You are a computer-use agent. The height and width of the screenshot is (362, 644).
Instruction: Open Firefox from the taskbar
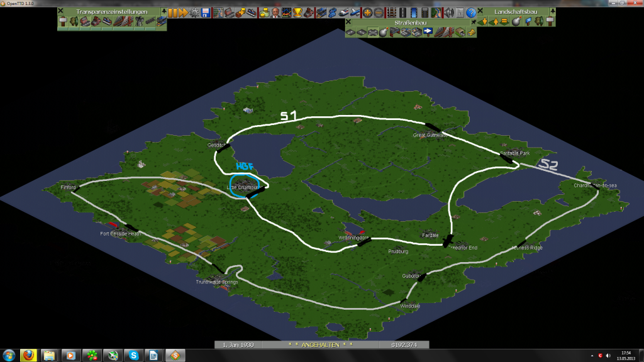tap(28, 355)
